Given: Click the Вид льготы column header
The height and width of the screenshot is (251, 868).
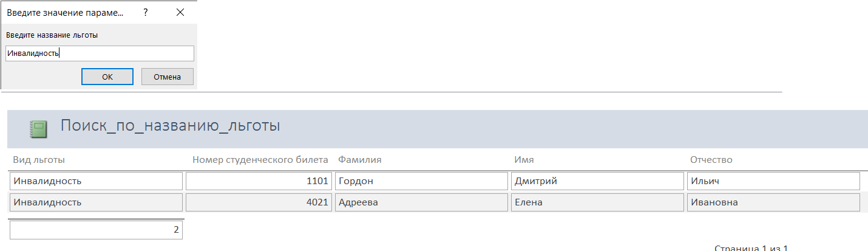Looking at the screenshot, I should coord(39,160).
